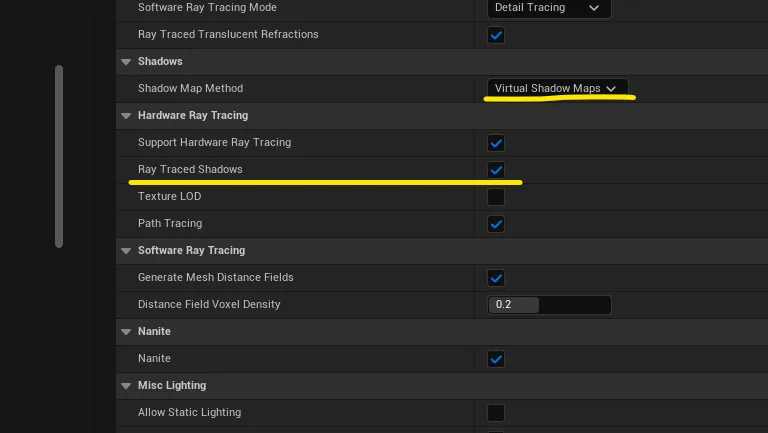Click the settings panel vertical scrollbar
768x433 pixels.
coord(59,156)
